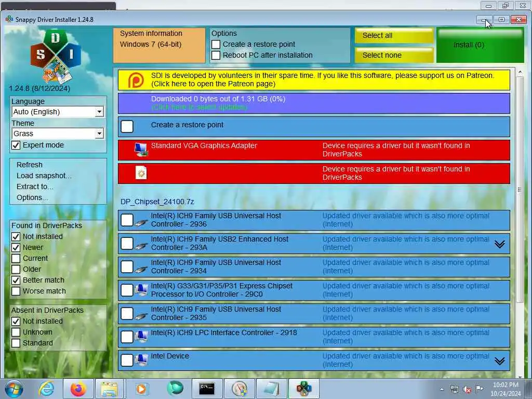This screenshot has width=532, height=399.
Task: Click the System information panel
Action: tap(159, 46)
